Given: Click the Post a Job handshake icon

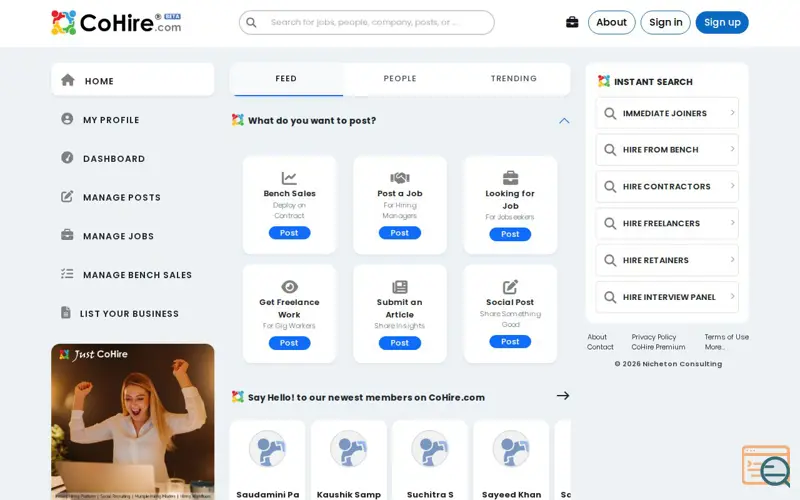Looking at the screenshot, I should 399,178.
